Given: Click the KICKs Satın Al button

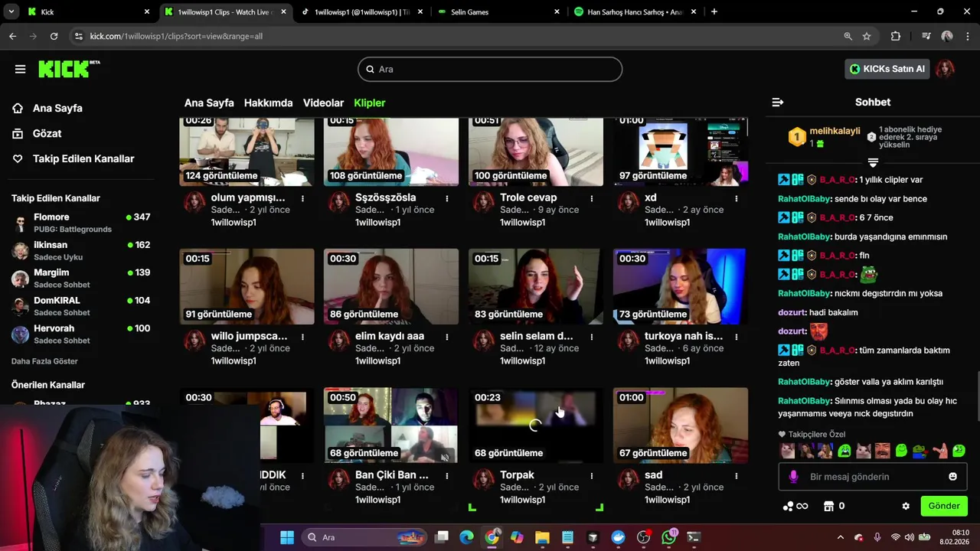Looking at the screenshot, I should pos(887,69).
